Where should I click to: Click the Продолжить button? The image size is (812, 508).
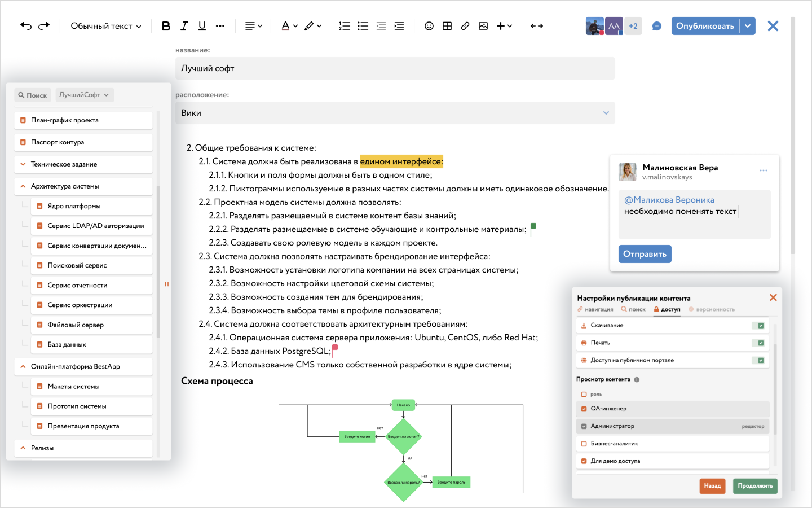pos(755,486)
